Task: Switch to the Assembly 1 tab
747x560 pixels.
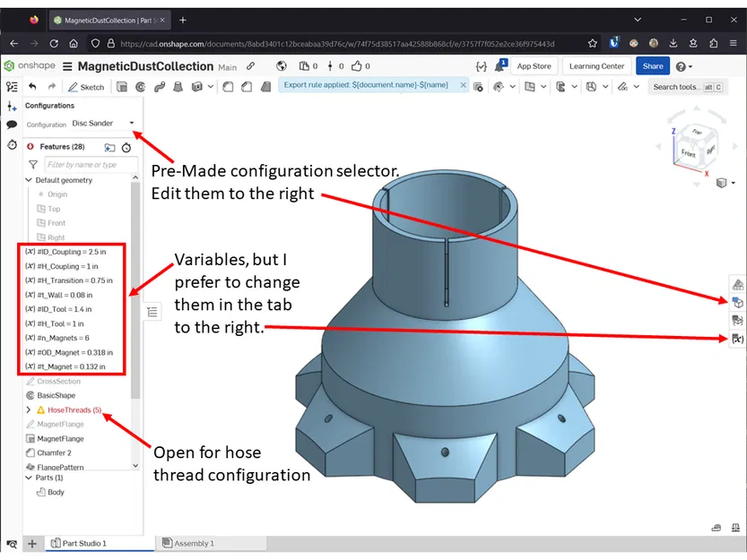Action: click(193, 542)
